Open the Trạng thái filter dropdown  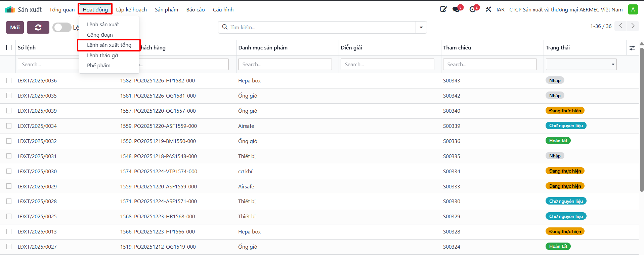point(581,64)
